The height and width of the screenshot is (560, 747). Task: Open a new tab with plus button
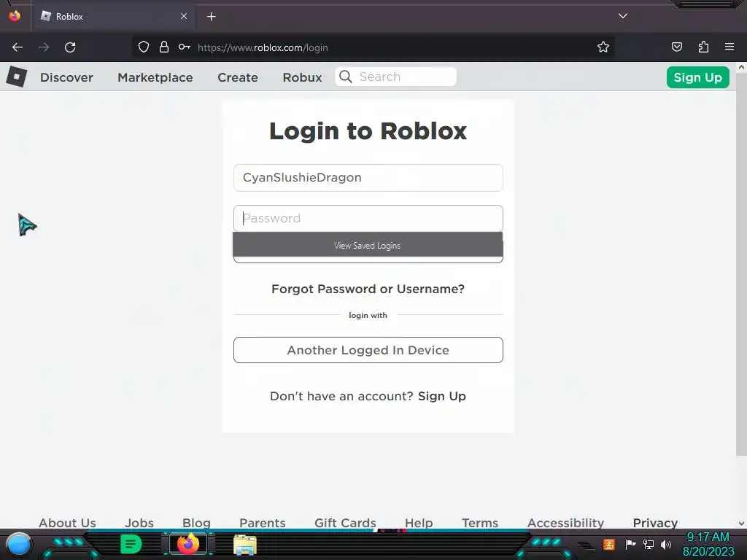tap(211, 17)
